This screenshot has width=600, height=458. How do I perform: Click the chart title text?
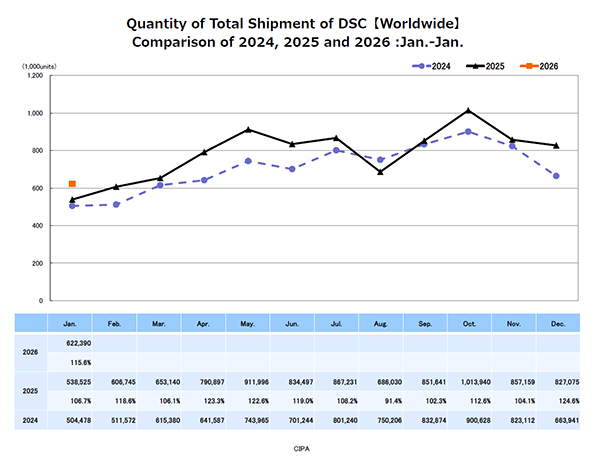point(300,32)
